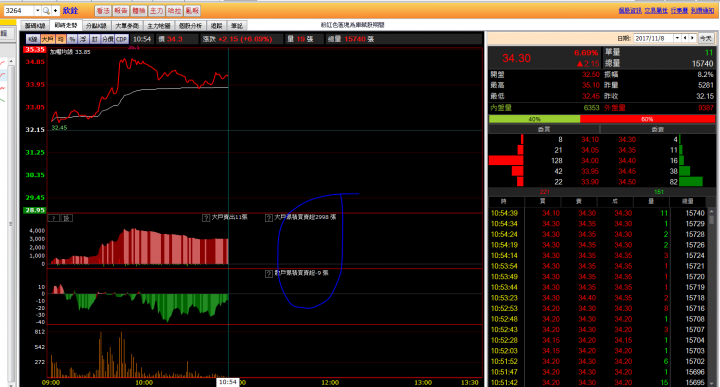Click help icon beside 大戶累積買賣超2998張
The image size is (720, 387).
(269, 218)
